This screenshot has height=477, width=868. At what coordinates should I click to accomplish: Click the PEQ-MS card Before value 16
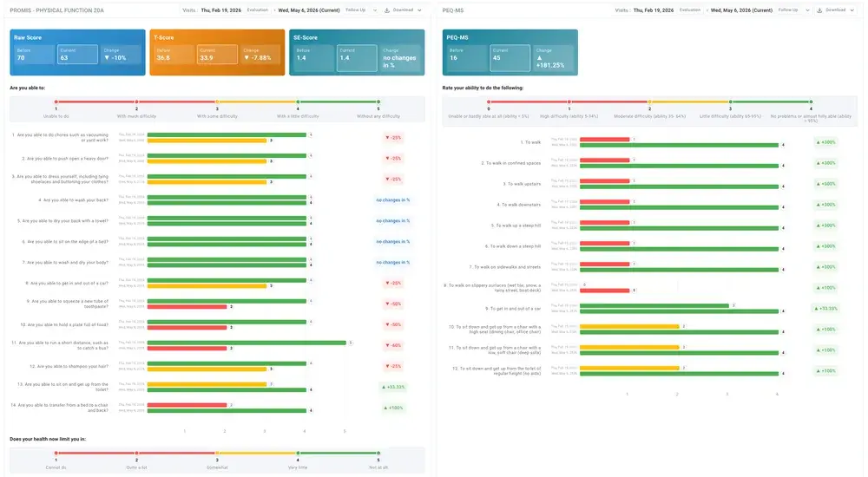[453, 57]
